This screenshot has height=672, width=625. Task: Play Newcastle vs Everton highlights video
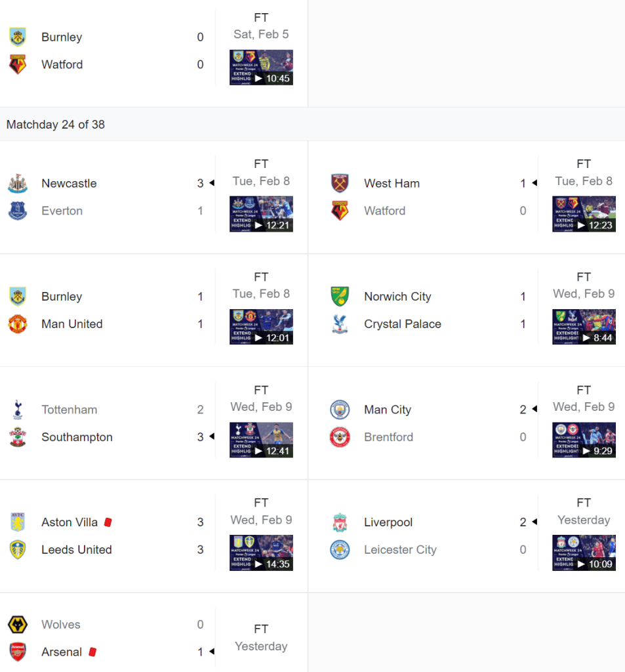[x=261, y=214]
